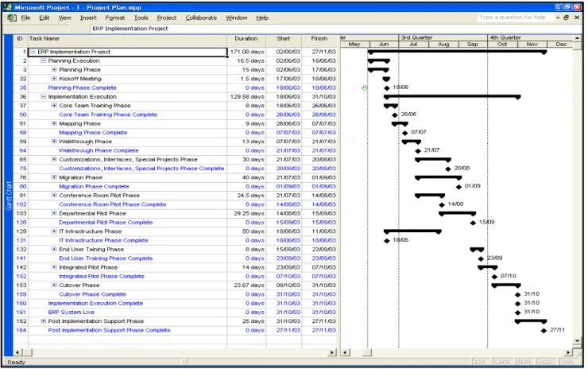
Task: Click the vertical scrollbar up arrow
Action: point(577,38)
